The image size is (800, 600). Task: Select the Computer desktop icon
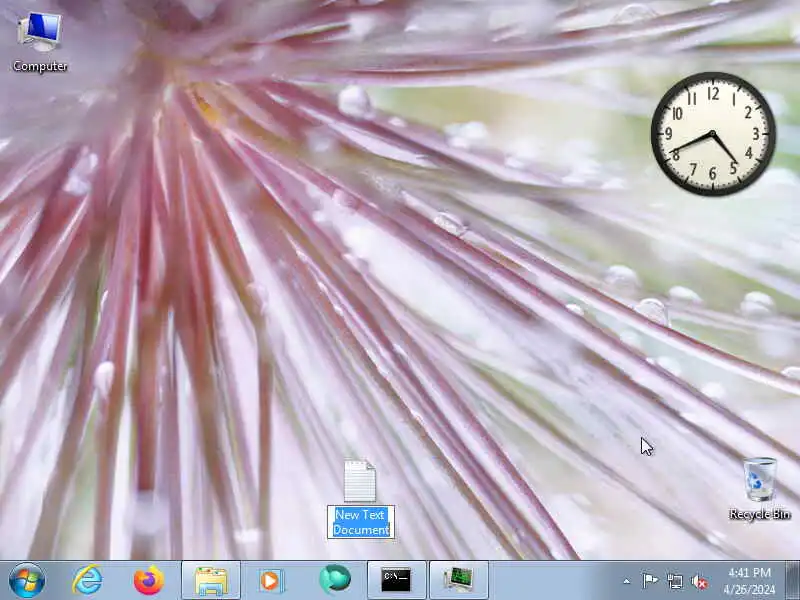[x=40, y=42]
